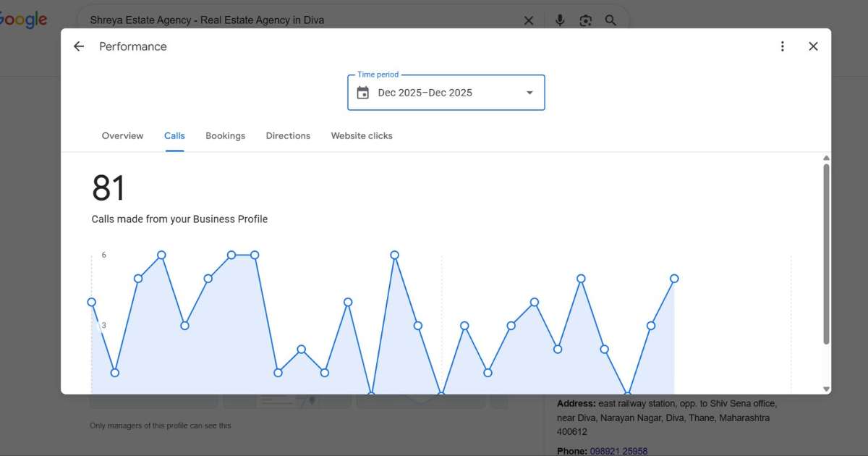
Task: Click the calendar icon in the Time period field
Action: point(362,92)
